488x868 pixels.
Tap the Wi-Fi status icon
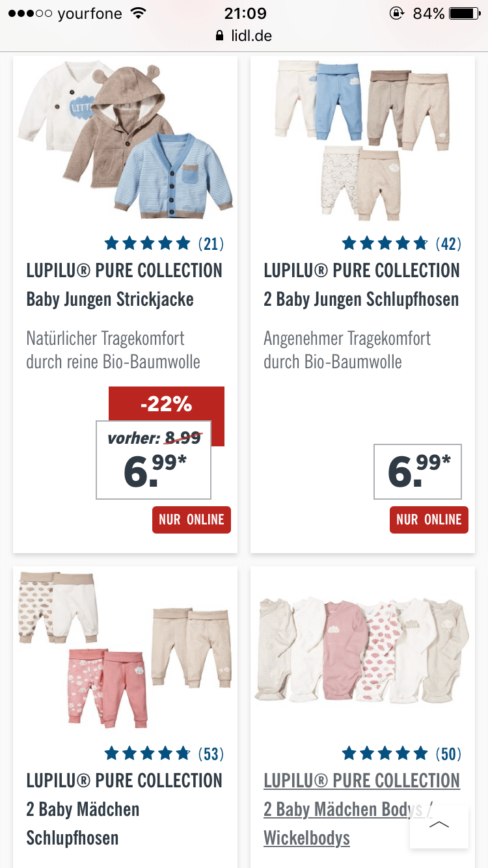pos(138,14)
